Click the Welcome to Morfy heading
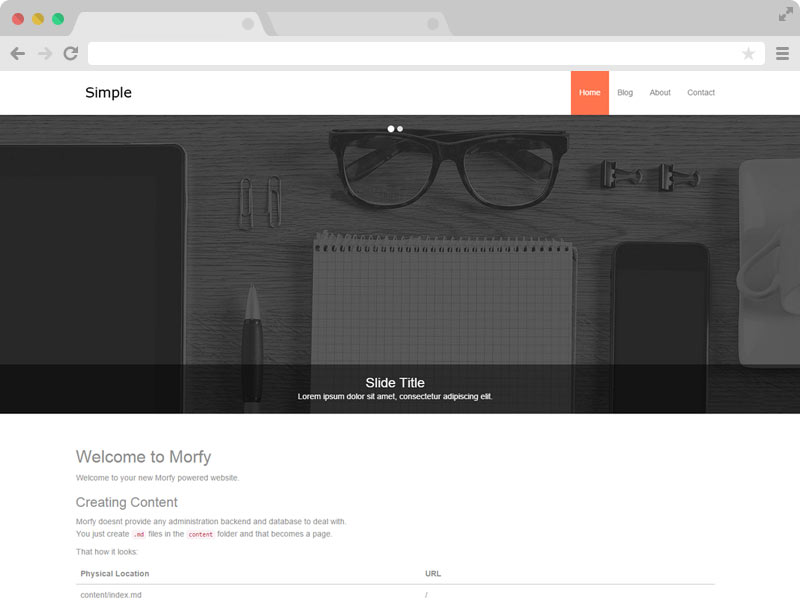Viewport: 802px width, 608px height. tap(143, 457)
